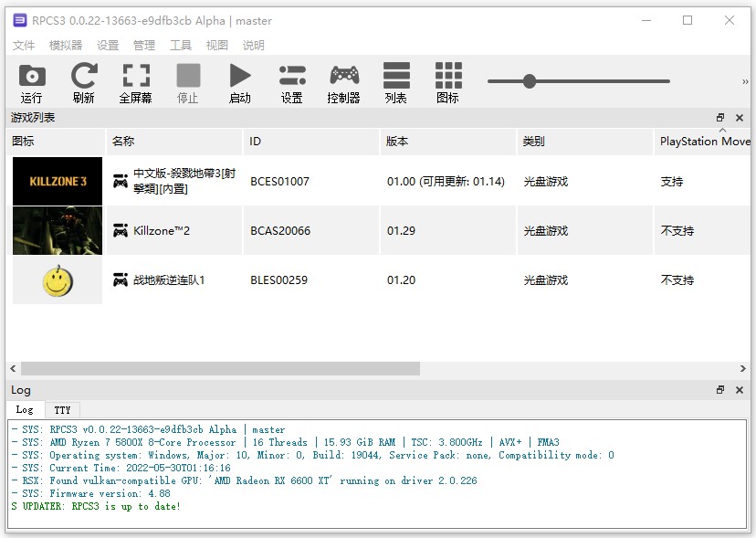Viewport: 756px width, 538px height.
Task: Click ID cell BCAS20066
Action: (x=280, y=231)
